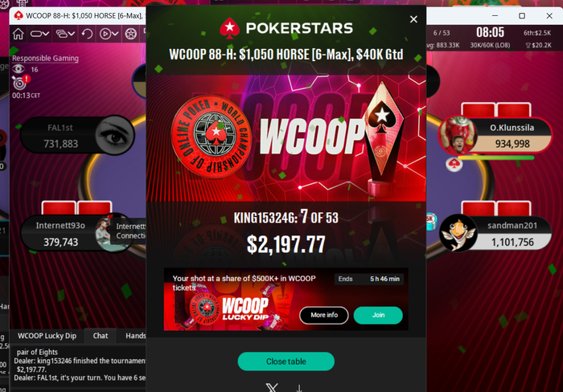Toggle the observers eye icon
Image resolution: width=563 pixels, height=392 pixels.
18,69
